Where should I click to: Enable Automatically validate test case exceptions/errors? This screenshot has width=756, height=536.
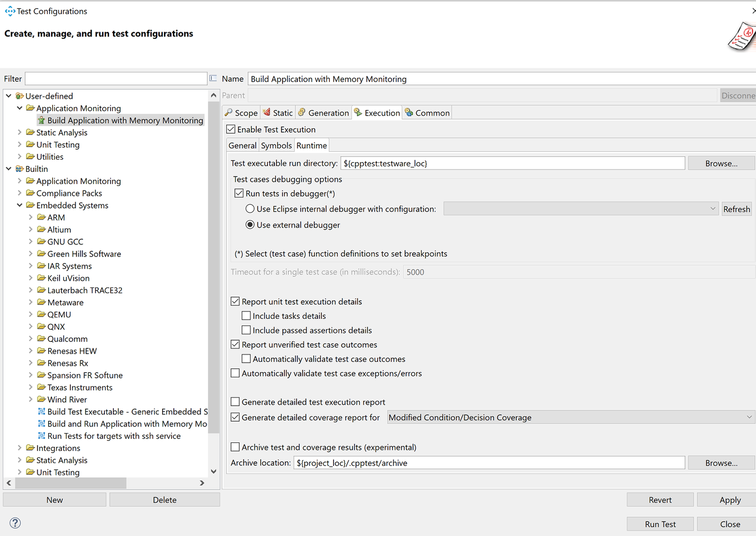(x=235, y=373)
